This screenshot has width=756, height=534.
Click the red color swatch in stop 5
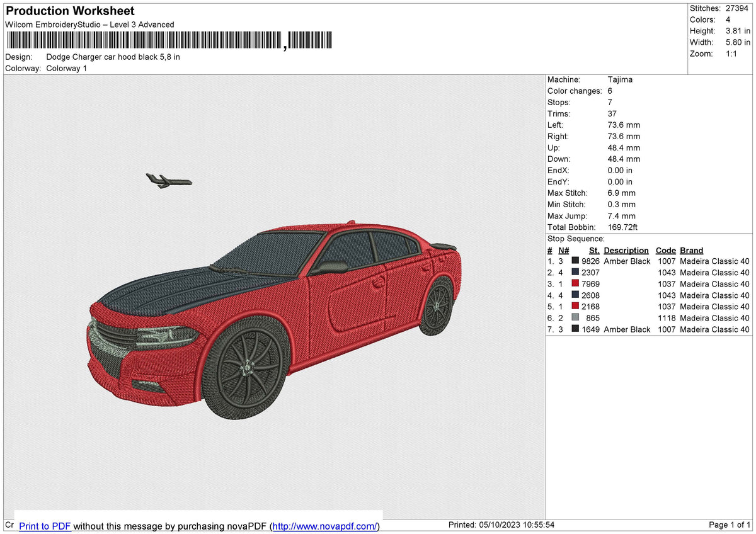tap(575, 307)
